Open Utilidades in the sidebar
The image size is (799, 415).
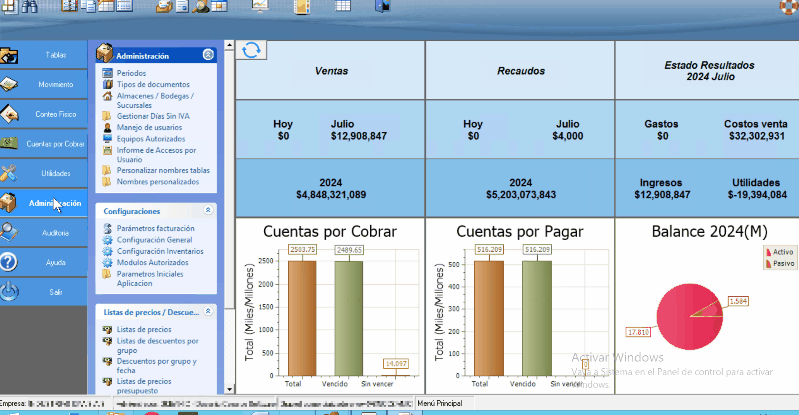(55, 173)
